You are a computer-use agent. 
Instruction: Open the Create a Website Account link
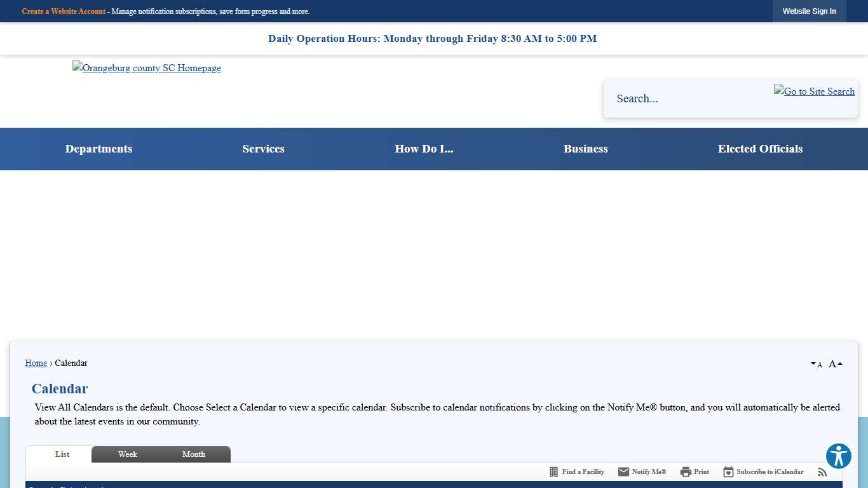[64, 11]
